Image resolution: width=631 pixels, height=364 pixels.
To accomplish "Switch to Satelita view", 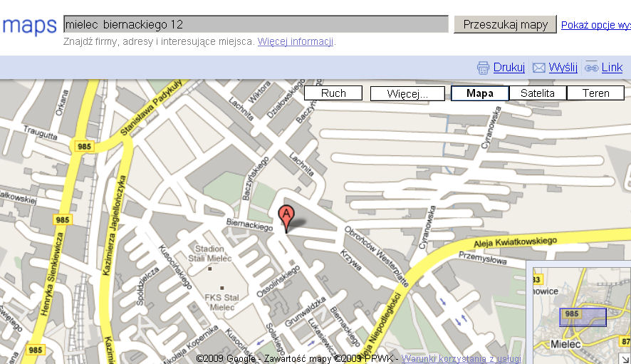I will tap(538, 93).
